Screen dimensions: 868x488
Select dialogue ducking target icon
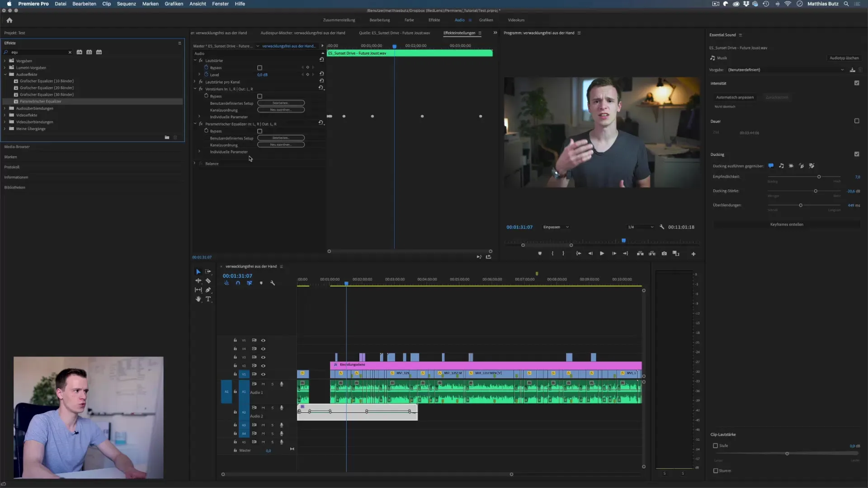[x=771, y=166]
